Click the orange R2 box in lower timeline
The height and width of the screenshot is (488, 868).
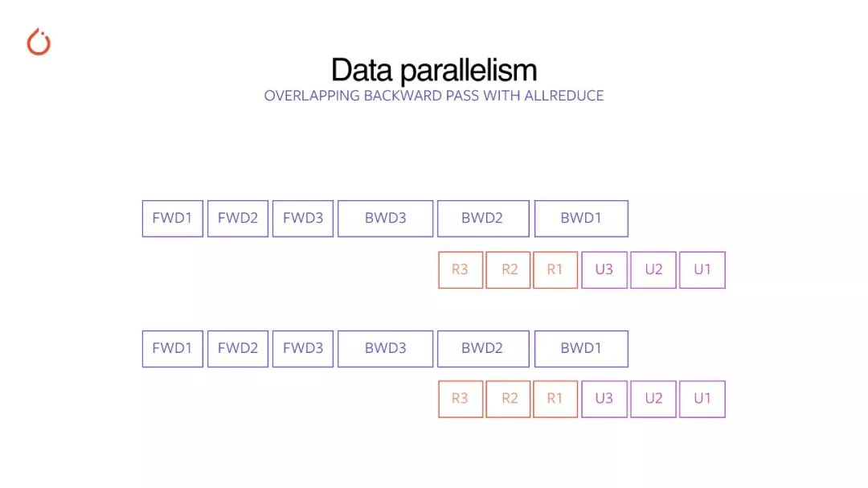(x=508, y=400)
